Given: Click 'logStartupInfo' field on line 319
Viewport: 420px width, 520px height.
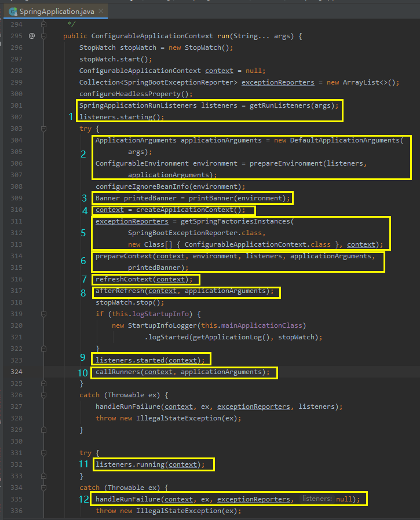Looking at the screenshot, I should pyautogui.click(x=160, y=314).
